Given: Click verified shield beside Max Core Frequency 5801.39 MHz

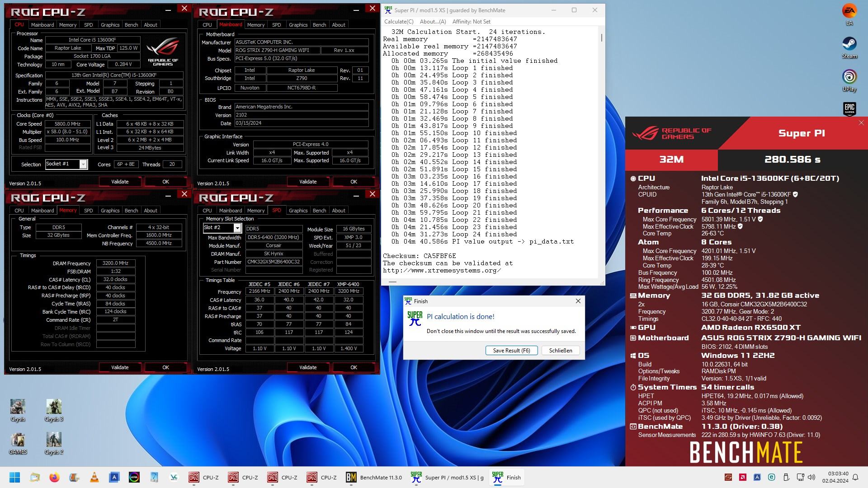Looking at the screenshot, I should tap(760, 219).
